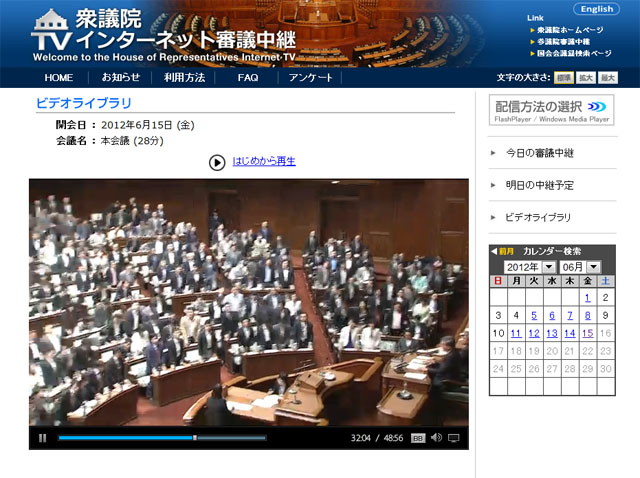Mute the video player volume

436,438
